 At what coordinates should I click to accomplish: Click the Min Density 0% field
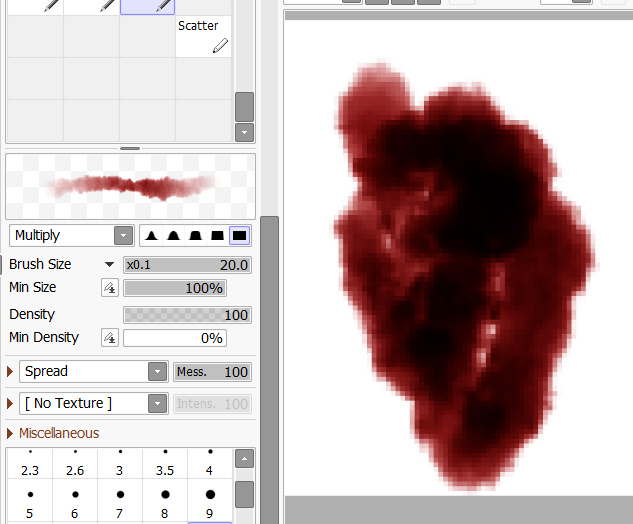[175, 338]
